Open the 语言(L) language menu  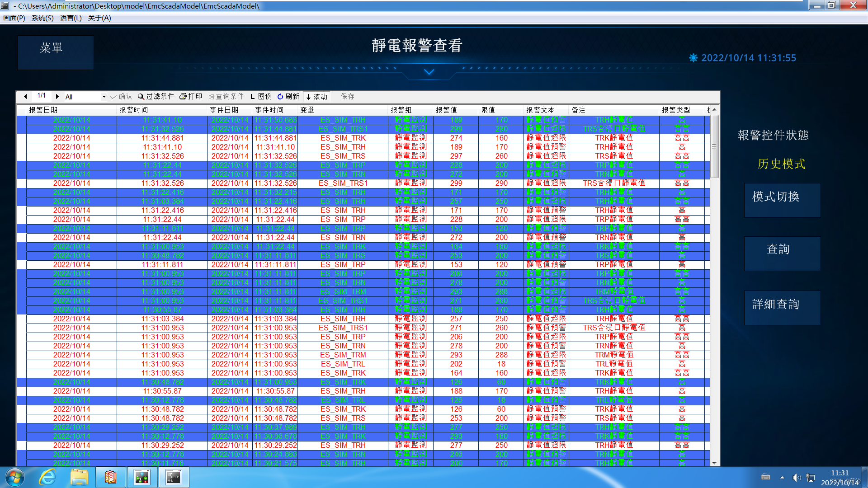click(71, 18)
